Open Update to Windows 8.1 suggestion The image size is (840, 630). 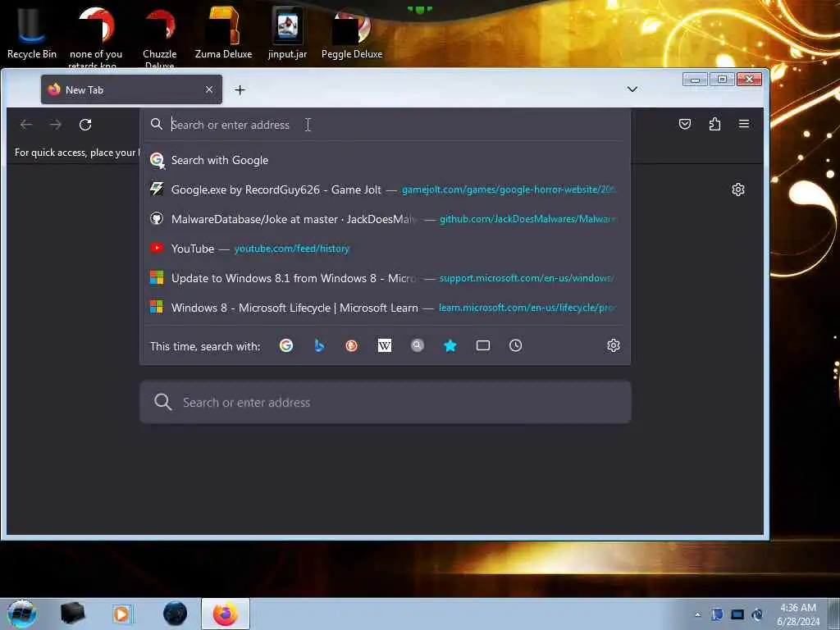[386, 278]
